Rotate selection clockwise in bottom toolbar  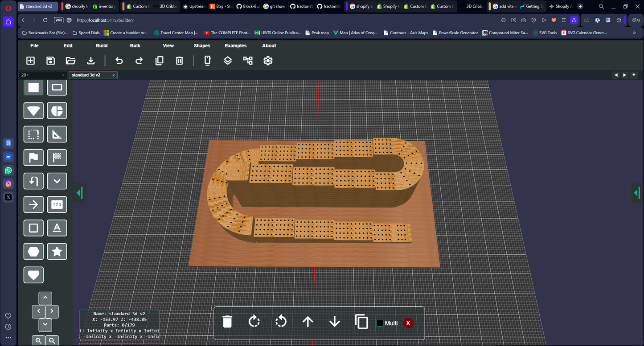coord(254,322)
